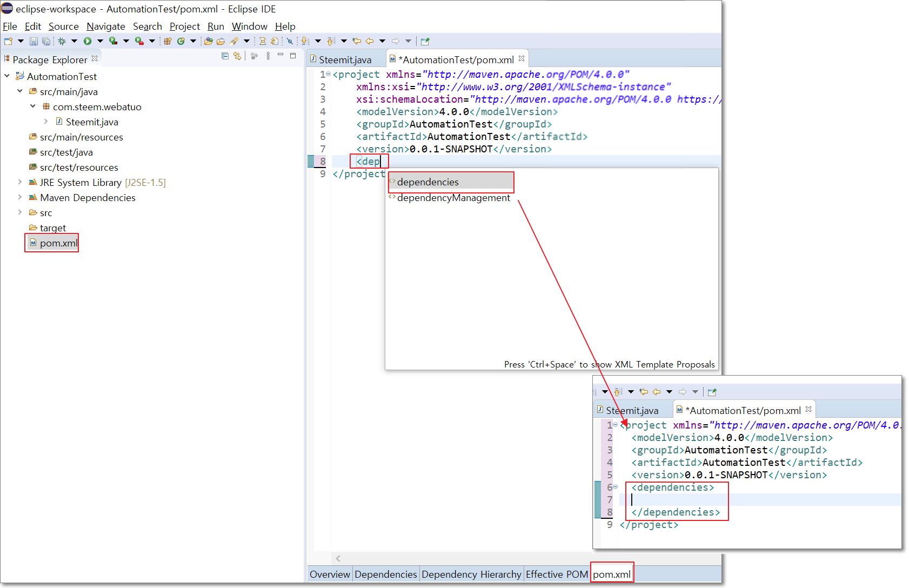This screenshot has height=588, width=909.
Task: Open the Debug configurations dropdown arrow
Action: [x=74, y=41]
